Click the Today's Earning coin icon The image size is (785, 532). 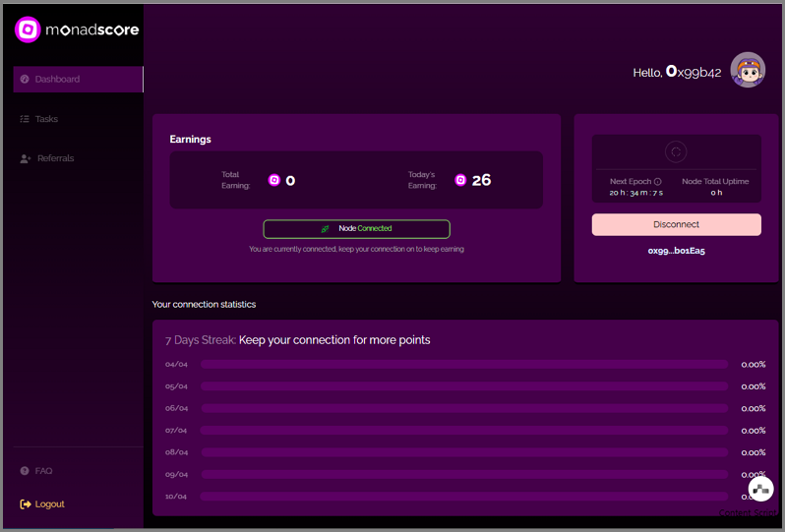point(460,180)
